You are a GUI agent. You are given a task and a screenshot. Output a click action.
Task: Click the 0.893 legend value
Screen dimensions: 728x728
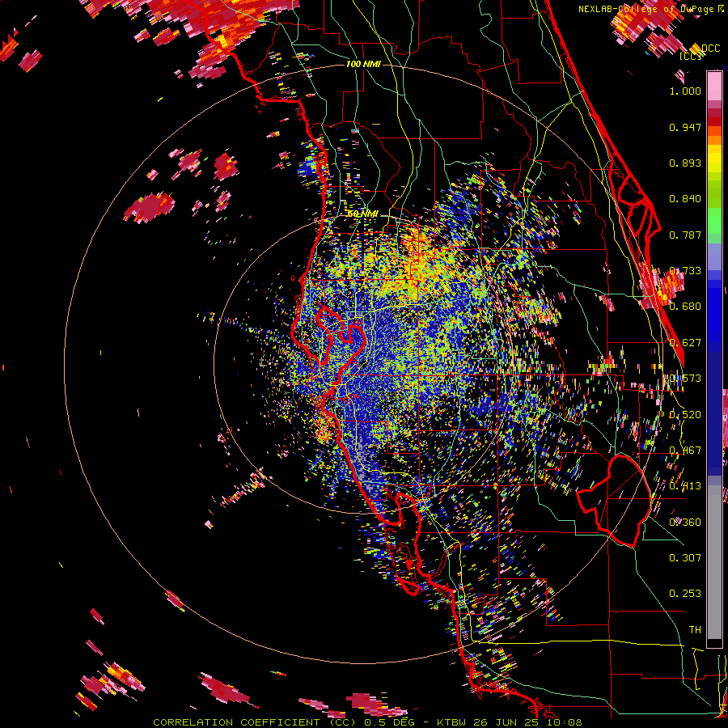point(685,163)
